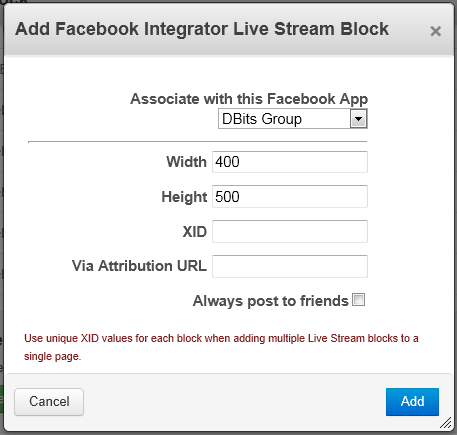The height and width of the screenshot is (435, 457).
Task: Focus the Width field showing 400
Action: 290,162
